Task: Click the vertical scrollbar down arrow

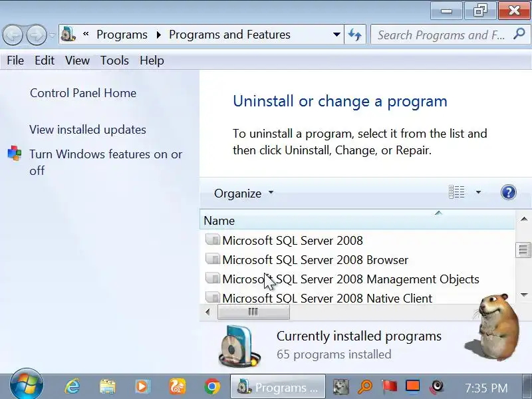Action: tap(524, 295)
